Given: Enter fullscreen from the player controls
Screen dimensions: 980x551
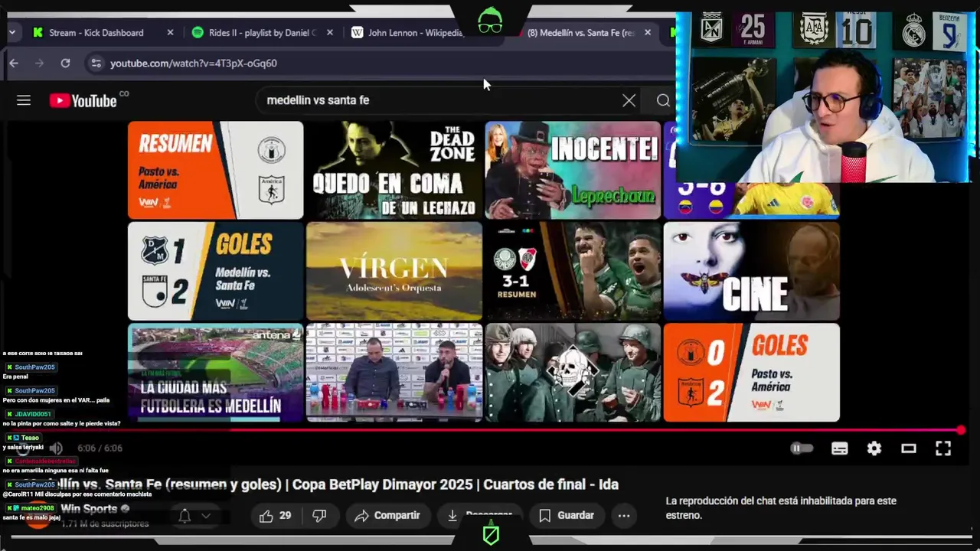Looking at the screenshot, I should point(943,448).
